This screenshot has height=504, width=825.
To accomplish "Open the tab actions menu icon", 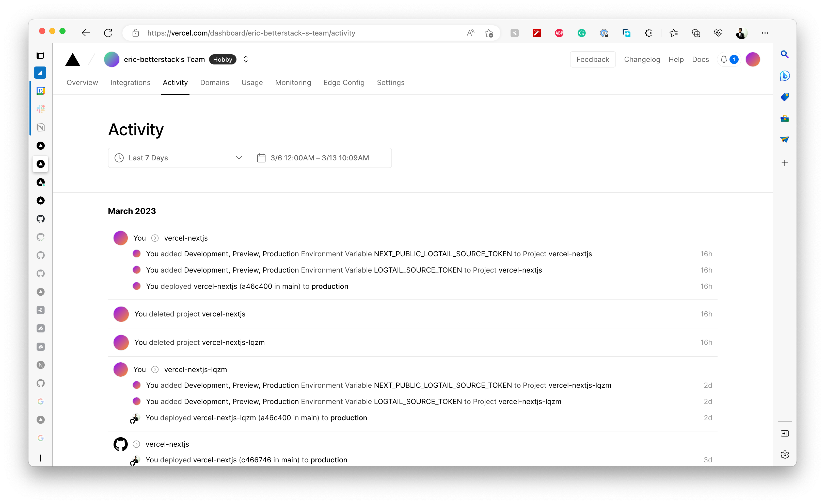I will click(40, 55).
